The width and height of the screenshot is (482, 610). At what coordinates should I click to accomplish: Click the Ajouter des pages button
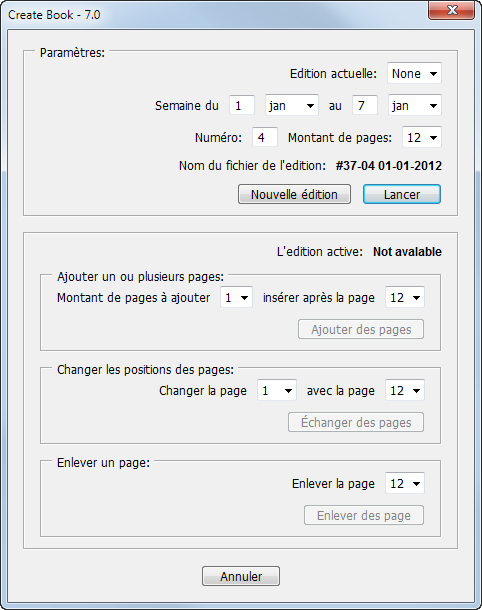[x=361, y=330]
